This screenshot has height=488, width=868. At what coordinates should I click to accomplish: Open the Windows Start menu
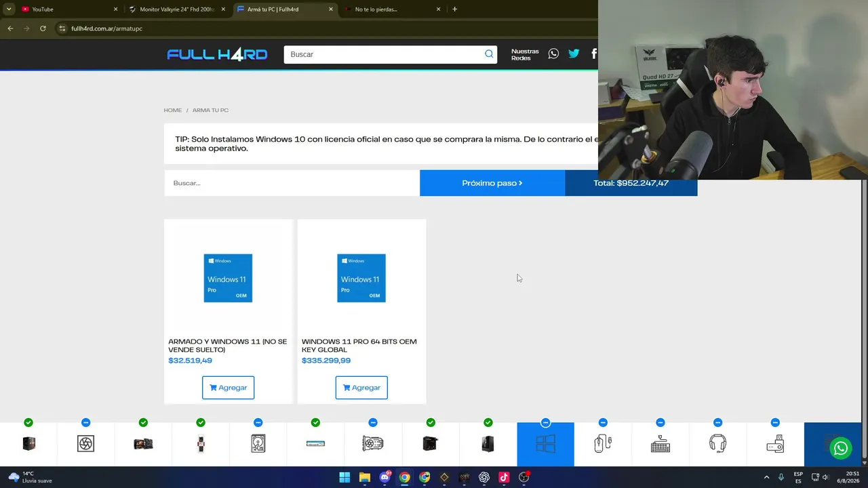click(344, 477)
